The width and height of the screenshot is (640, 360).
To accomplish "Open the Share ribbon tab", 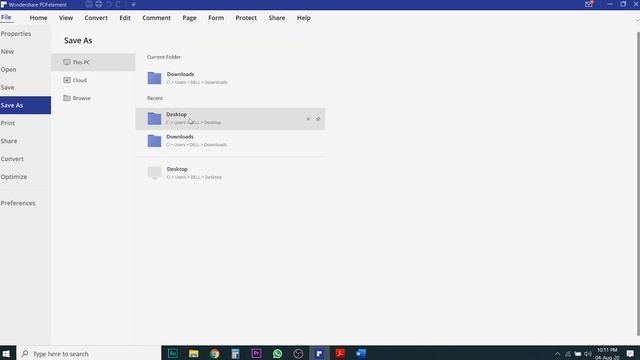I will click(x=277, y=18).
